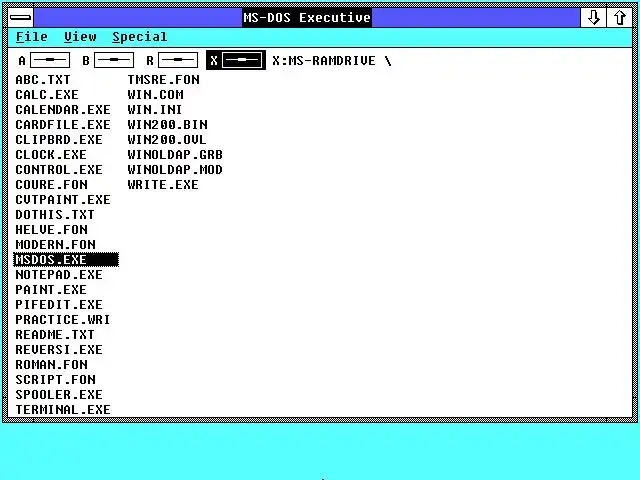Select CARDFILE.EXE file
Viewport: 640px width, 480px height.
63,124
